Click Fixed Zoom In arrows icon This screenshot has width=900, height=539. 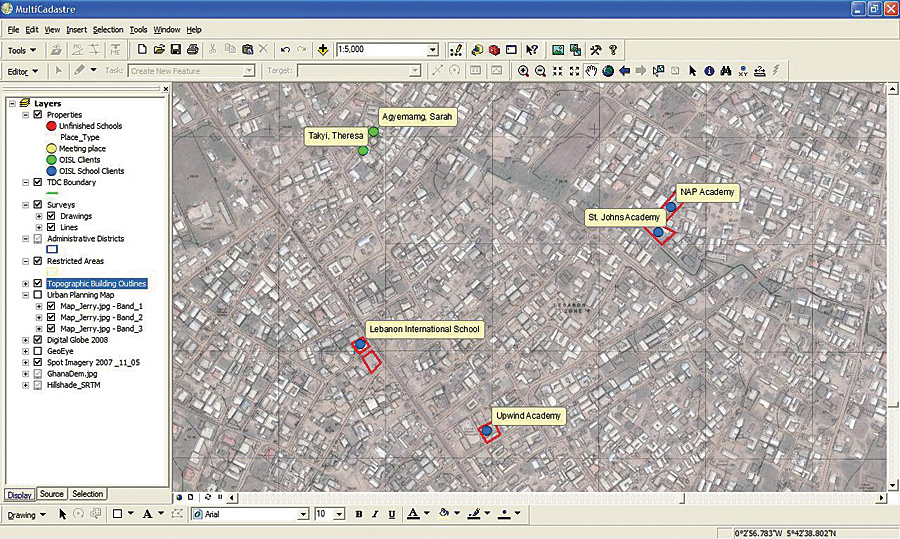click(557, 71)
